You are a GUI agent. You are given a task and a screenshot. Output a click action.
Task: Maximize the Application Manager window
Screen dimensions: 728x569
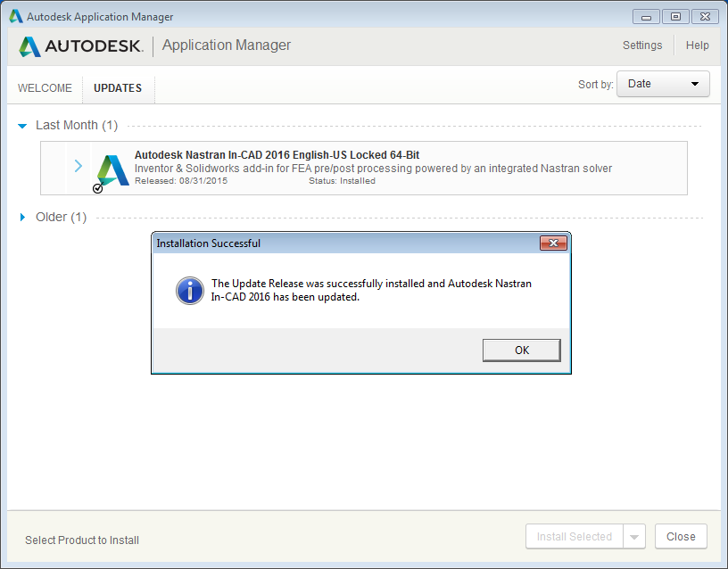[675, 17]
